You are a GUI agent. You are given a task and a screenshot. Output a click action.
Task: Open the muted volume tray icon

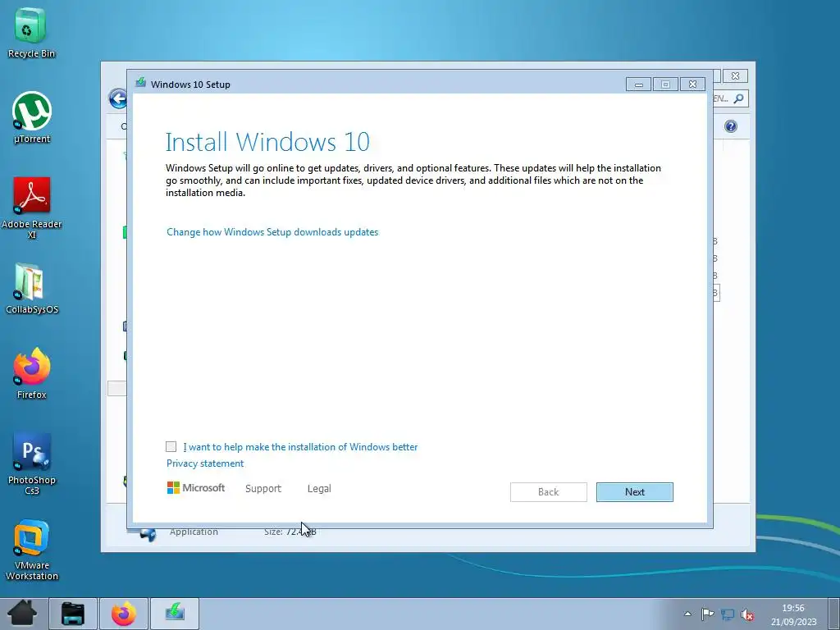click(x=747, y=614)
